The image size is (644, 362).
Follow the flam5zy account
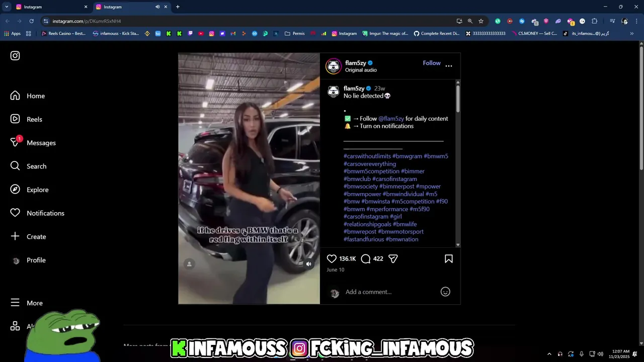(432, 63)
